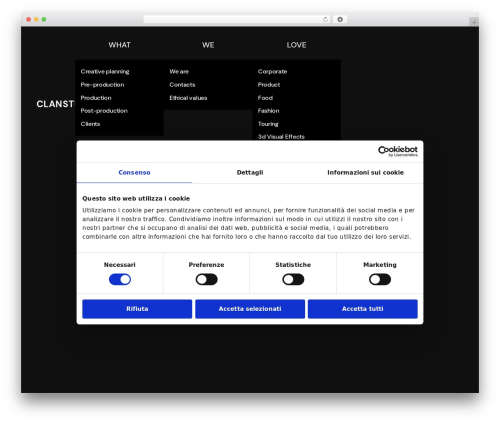Maximize browser window with green button
The width and height of the screenshot is (500, 423).
click(44, 19)
